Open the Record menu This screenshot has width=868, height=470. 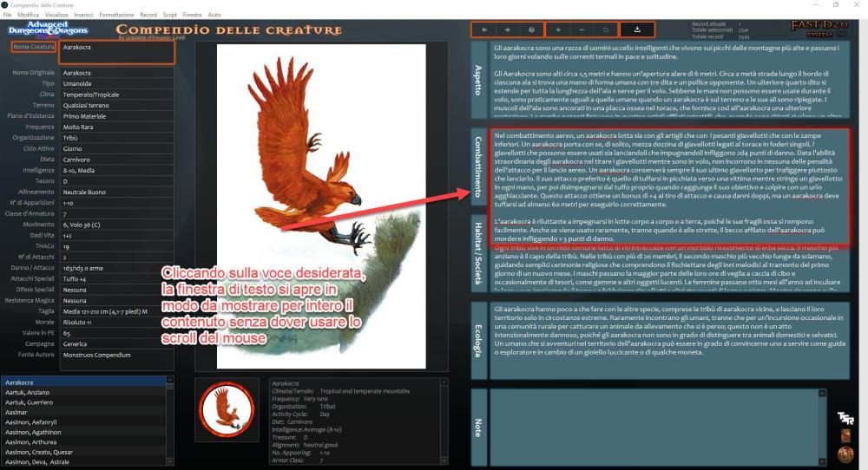click(148, 16)
